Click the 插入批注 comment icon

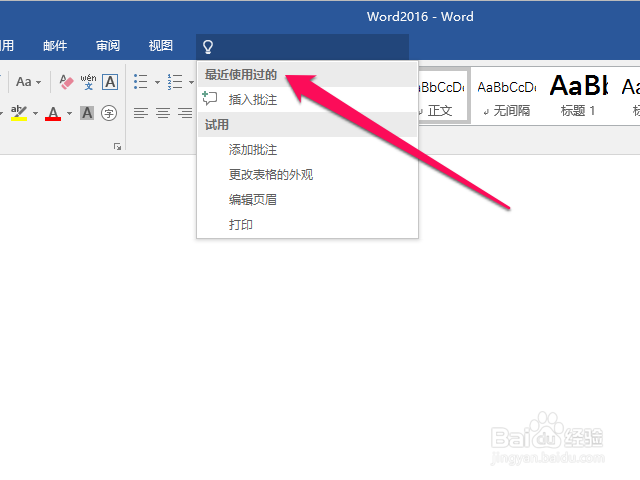(210, 98)
